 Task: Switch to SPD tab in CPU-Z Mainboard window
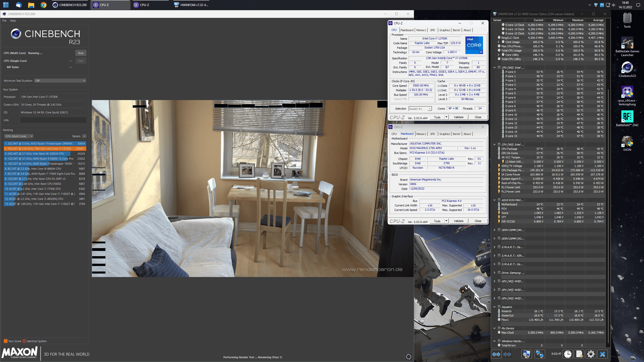pos(432,134)
